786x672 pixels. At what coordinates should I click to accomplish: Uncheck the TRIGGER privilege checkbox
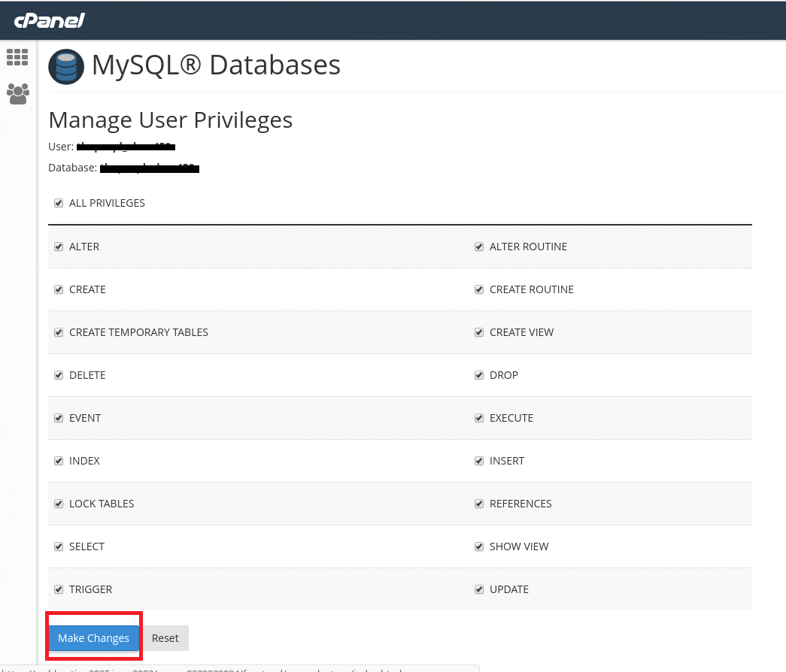(x=59, y=589)
